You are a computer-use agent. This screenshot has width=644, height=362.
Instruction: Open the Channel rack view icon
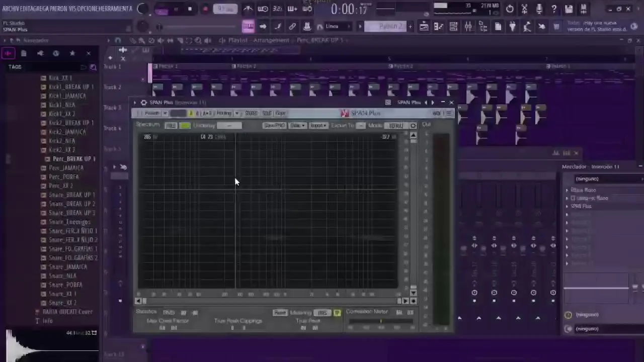(x=453, y=27)
